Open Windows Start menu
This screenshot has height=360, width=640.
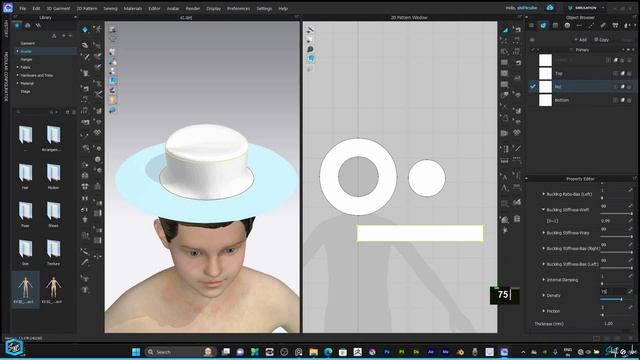136,352
